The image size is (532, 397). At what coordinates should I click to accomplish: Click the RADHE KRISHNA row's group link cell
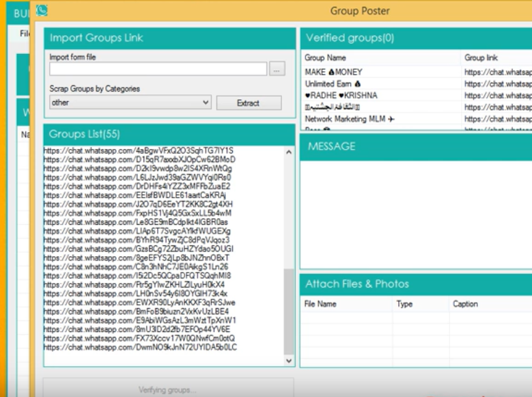(497, 96)
